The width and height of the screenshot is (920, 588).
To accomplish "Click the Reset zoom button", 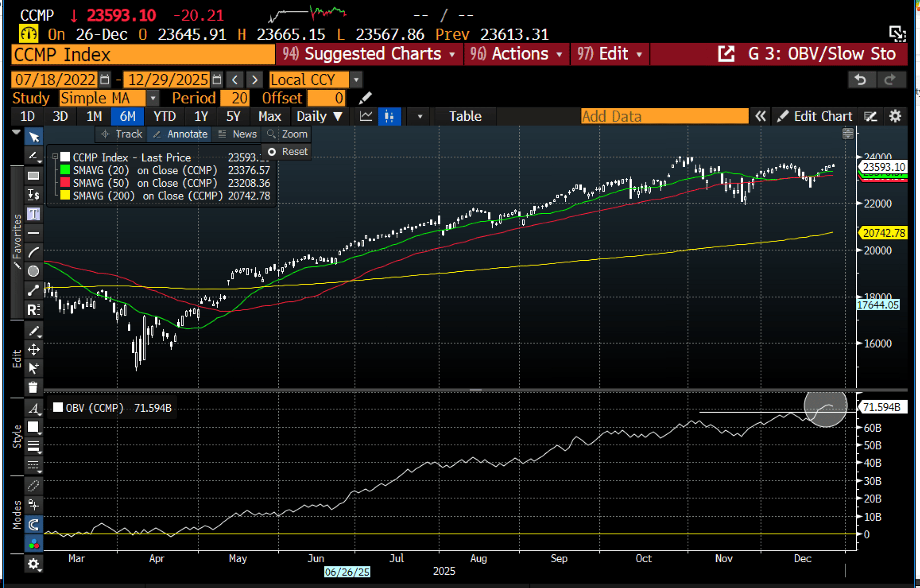I will click(x=288, y=152).
